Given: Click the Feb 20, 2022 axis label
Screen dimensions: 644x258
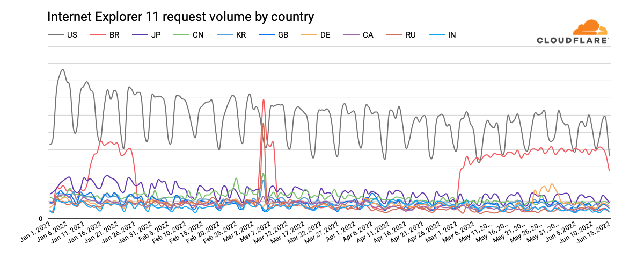Looking at the screenshot, I should pyautogui.click(x=203, y=233).
